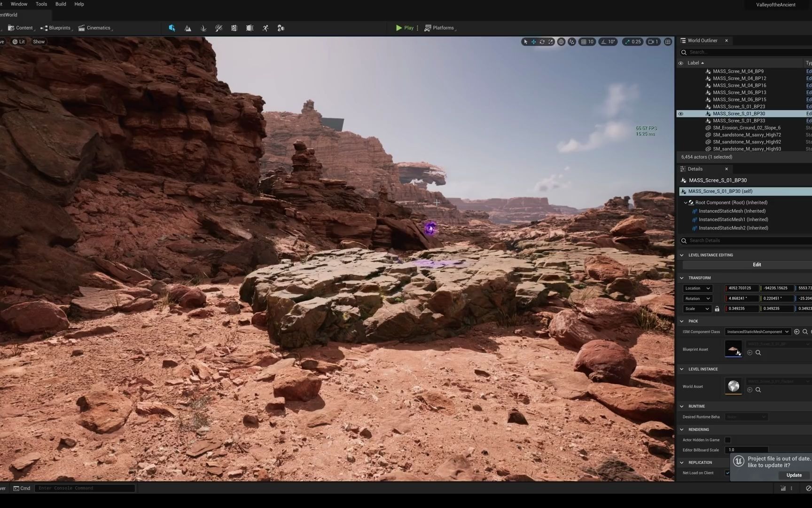Open ISM Component Class dropdown
The width and height of the screenshot is (812, 508).
(x=758, y=332)
